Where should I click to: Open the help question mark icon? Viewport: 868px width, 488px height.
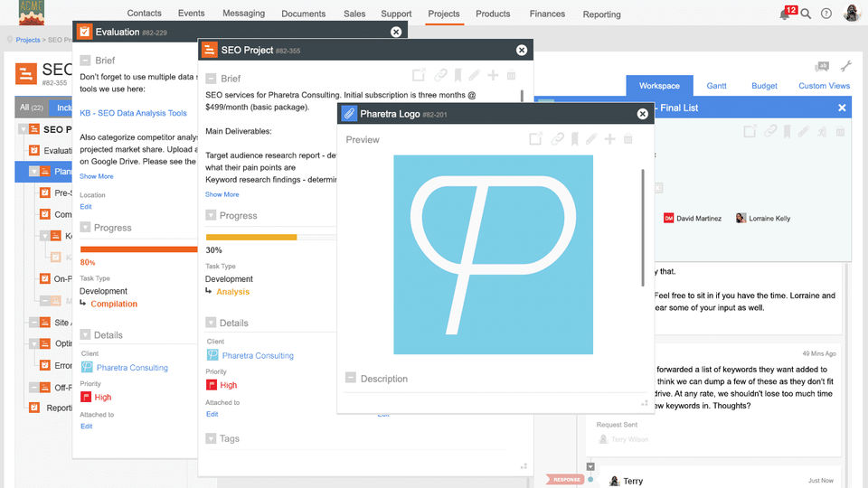pos(826,14)
